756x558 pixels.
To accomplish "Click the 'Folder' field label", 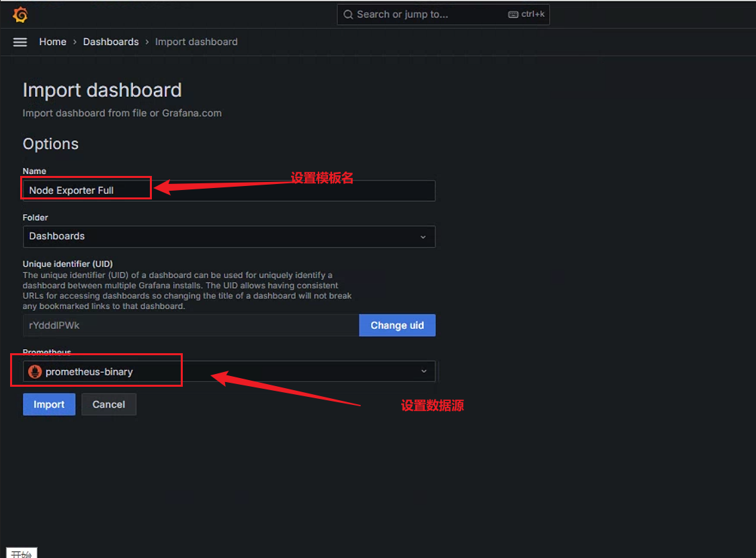I will pyautogui.click(x=35, y=218).
